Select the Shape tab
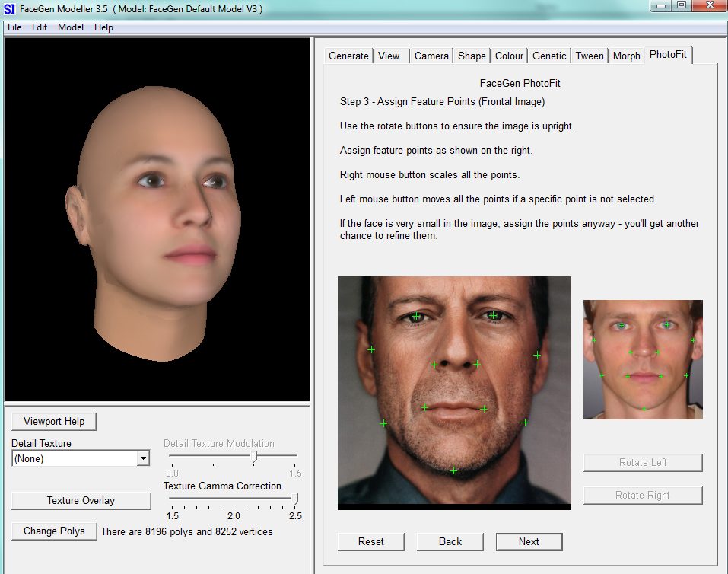This screenshot has height=574, width=728. (x=471, y=55)
